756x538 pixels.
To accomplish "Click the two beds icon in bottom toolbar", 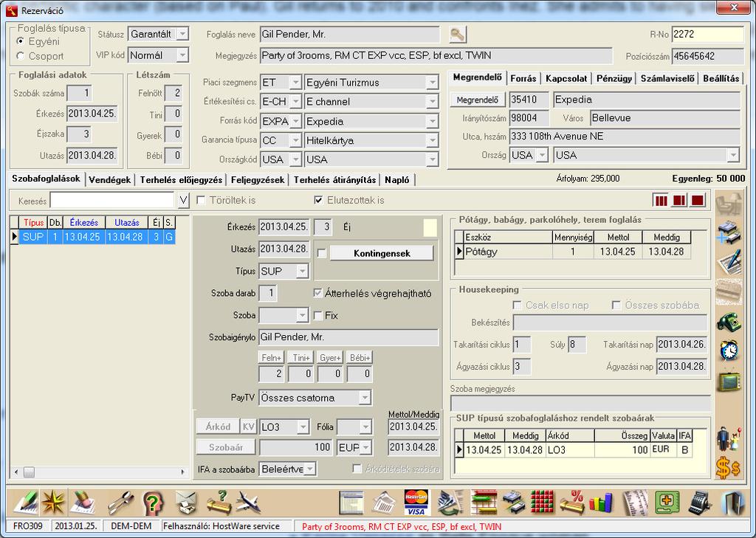I will (514, 503).
